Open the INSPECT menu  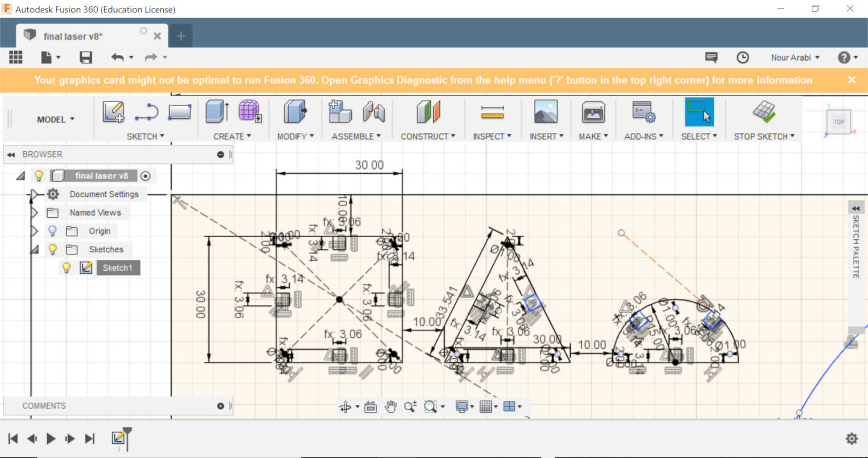[x=492, y=136]
